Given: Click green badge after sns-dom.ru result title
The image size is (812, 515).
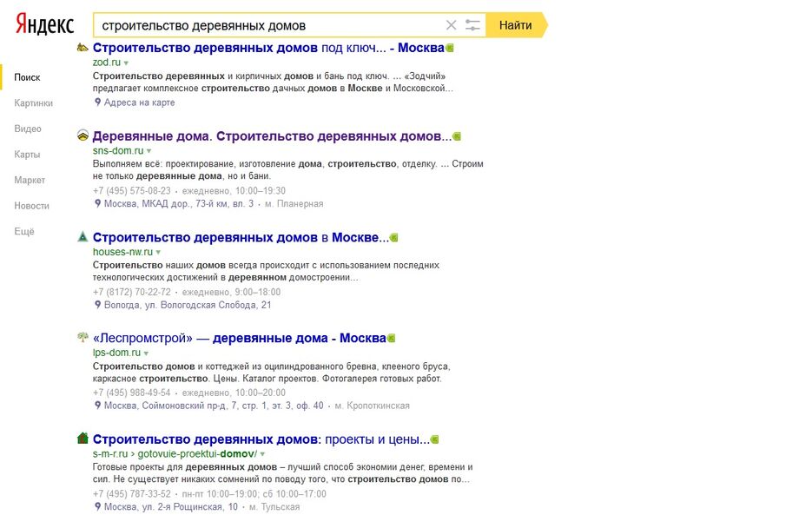Looking at the screenshot, I should coord(457,136).
